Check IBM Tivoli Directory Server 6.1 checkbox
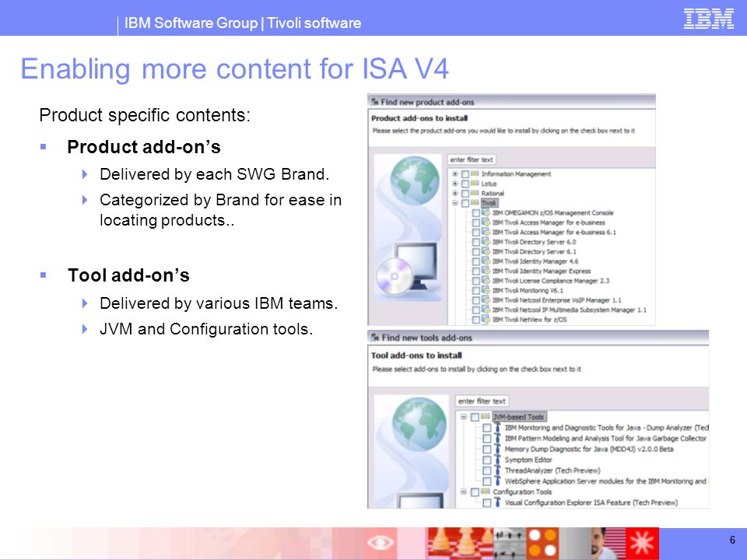747x560 pixels. pos(476,251)
